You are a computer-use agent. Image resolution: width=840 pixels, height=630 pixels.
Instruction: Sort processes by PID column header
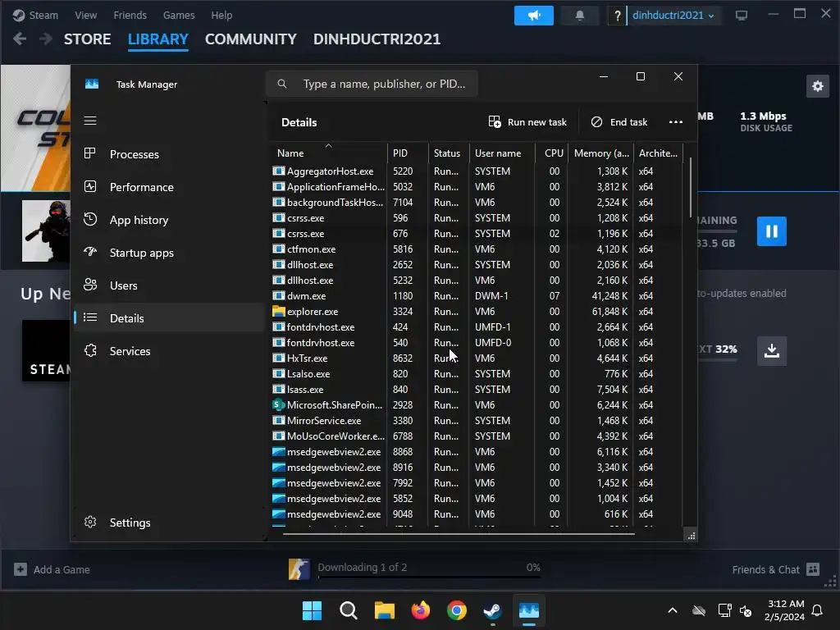(x=408, y=153)
